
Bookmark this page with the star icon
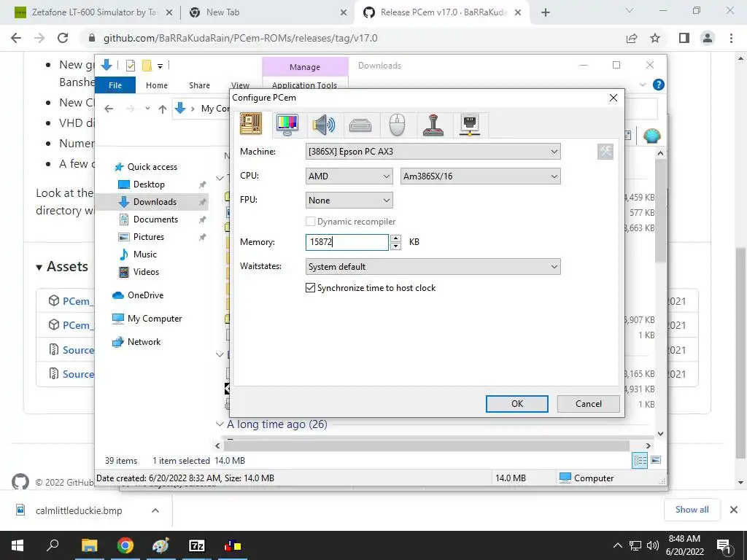655,38
